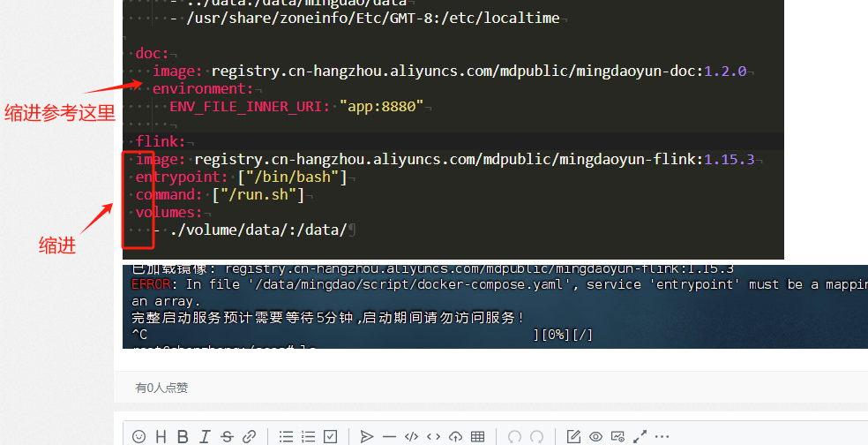Click the '有0人点赞' like count text
This screenshot has width=868, height=445.
(x=161, y=388)
